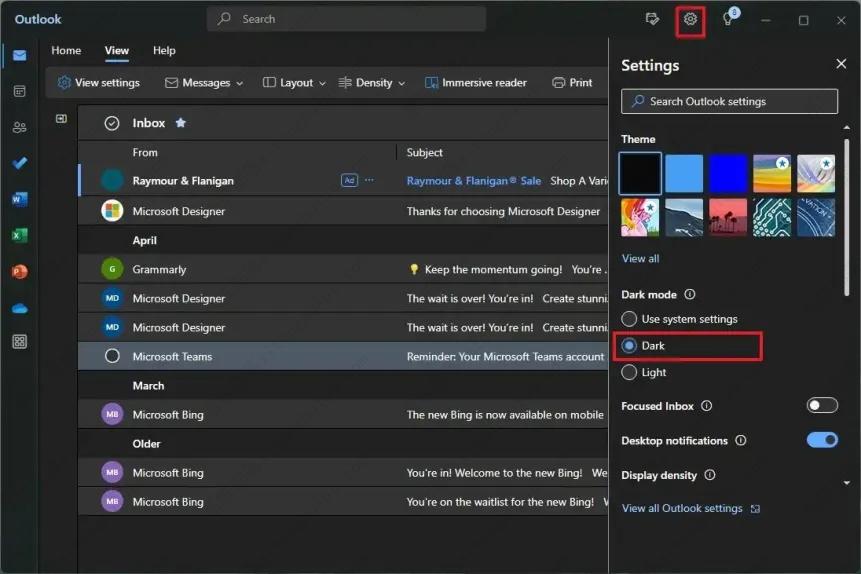Choose the teal circuit board theme
861x574 pixels.
click(771, 218)
